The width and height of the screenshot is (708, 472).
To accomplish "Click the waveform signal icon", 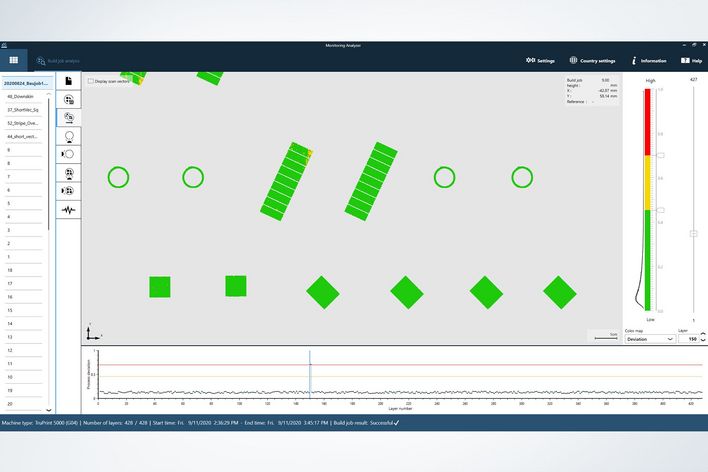I will (68, 209).
